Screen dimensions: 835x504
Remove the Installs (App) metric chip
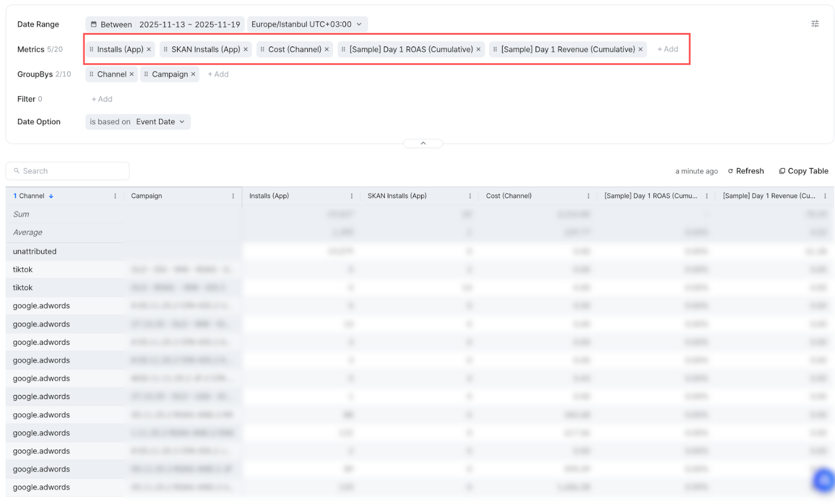coord(149,50)
